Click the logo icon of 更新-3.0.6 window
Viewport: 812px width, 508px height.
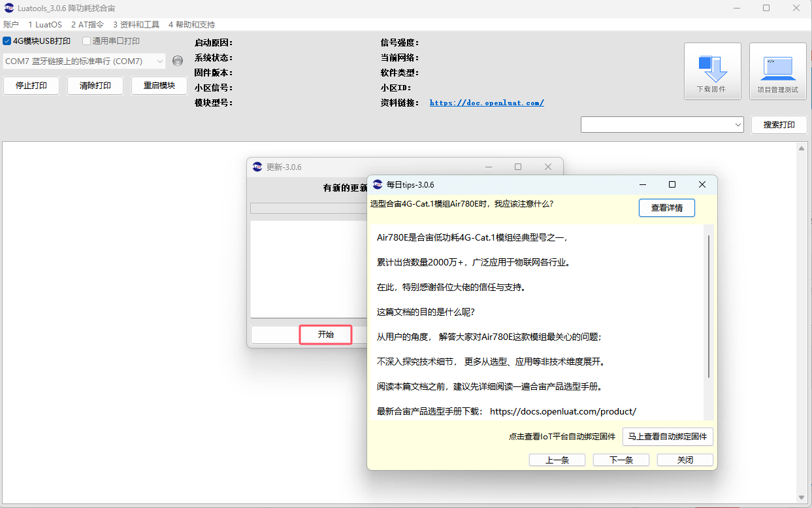click(257, 167)
